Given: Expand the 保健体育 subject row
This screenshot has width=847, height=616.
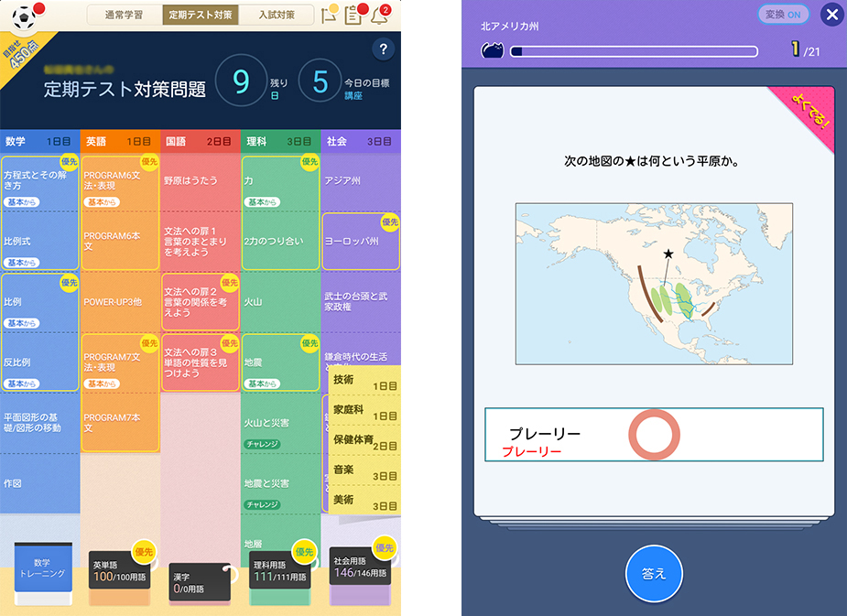Looking at the screenshot, I should pyautogui.click(x=364, y=443).
